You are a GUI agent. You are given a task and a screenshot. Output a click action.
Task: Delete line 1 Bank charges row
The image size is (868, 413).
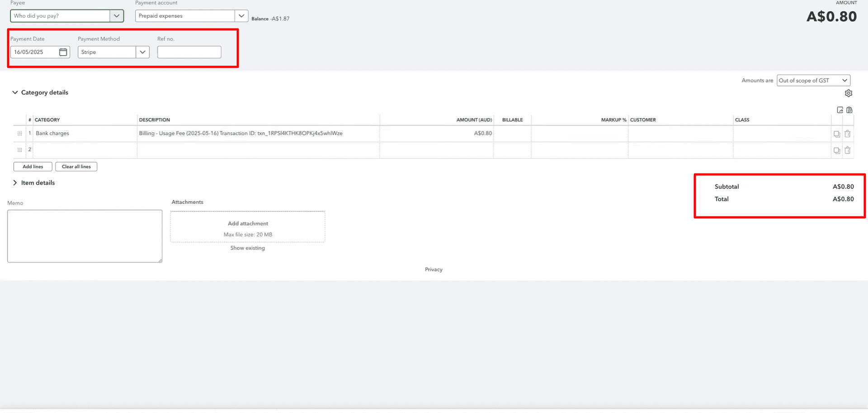[x=848, y=134]
